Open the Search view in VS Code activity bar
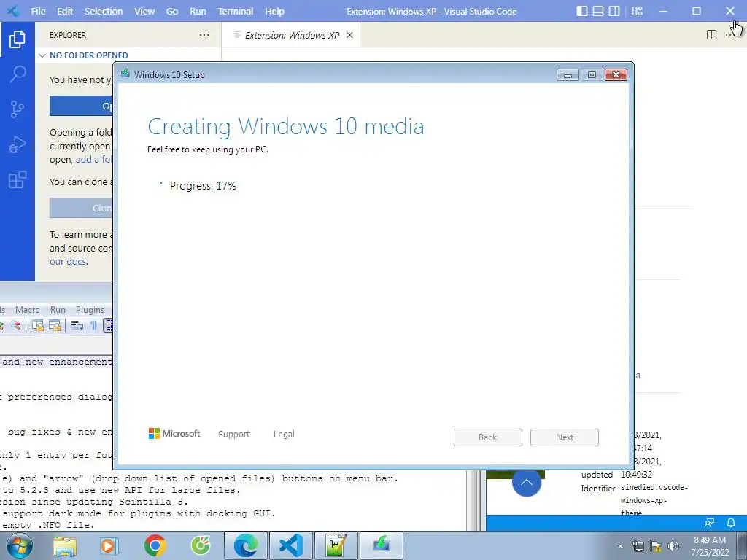 (18, 74)
